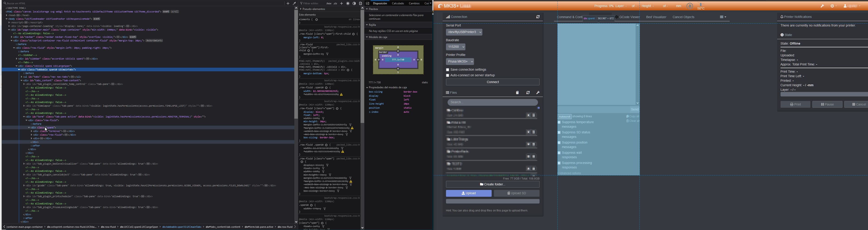Enable Save connection settings

coord(448,69)
